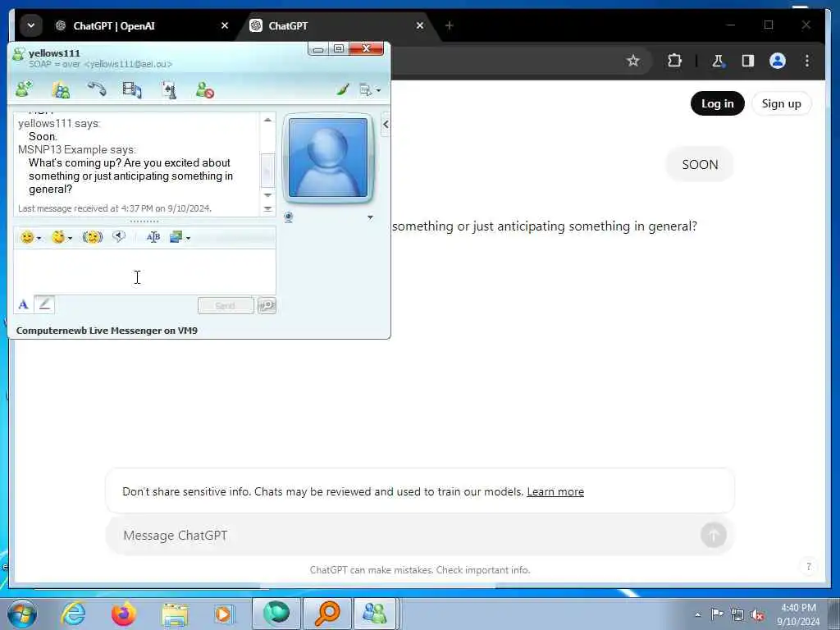Screen dimensions: 840x630
Task: Open the browser extensions puzzle icon
Action: click(674, 61)
